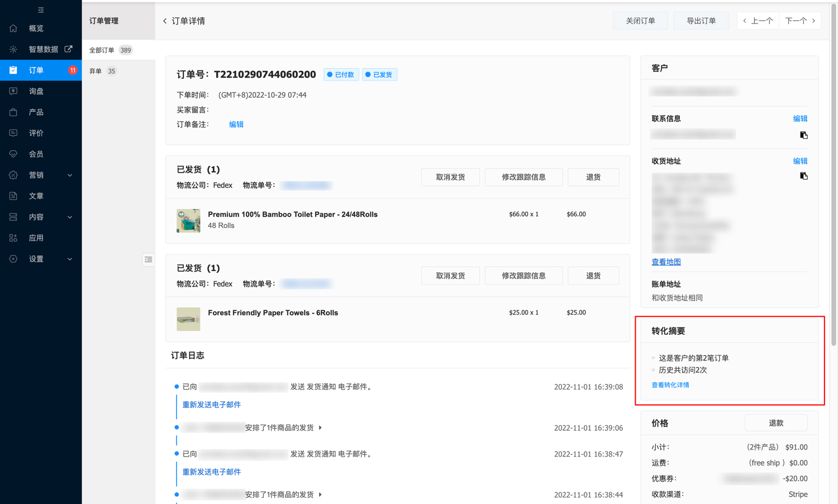
Task: Click 修改跟踪信息 for Bamboo Toilet Paper shipment
Action: click(523, 177)
